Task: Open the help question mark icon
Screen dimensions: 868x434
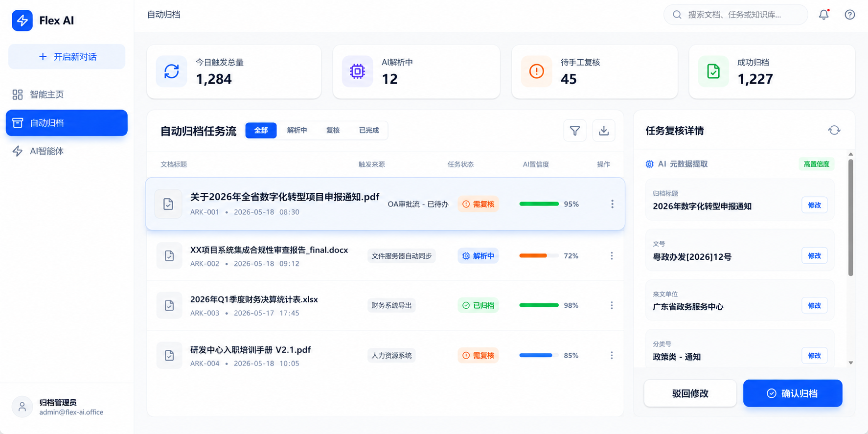Action: (850, 15)
